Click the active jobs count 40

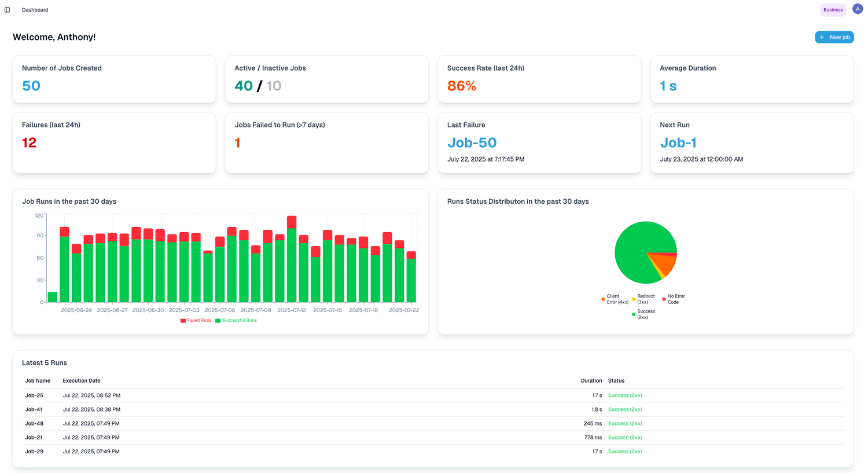(244, 86)
